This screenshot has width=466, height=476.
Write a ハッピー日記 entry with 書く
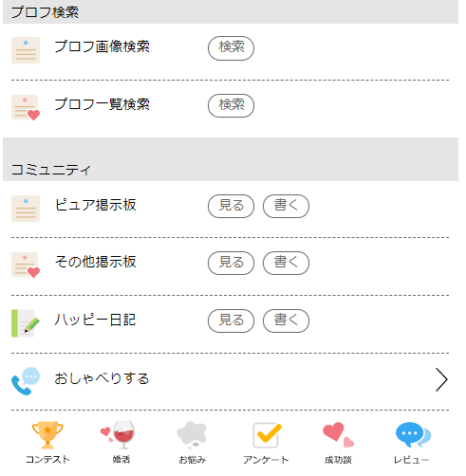[x=286, y=320]
